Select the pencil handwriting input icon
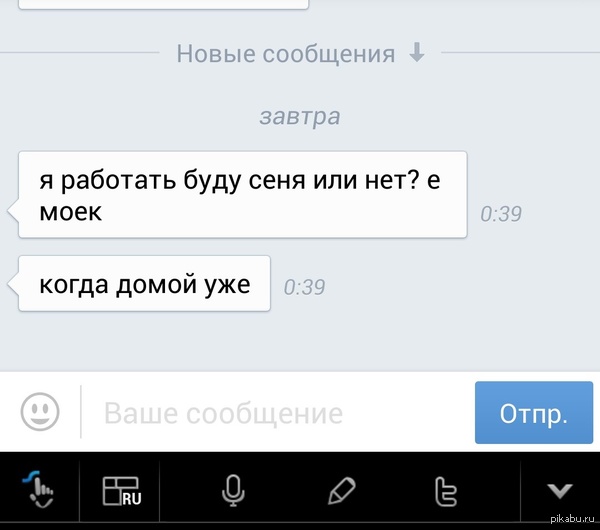 (342, 491)
